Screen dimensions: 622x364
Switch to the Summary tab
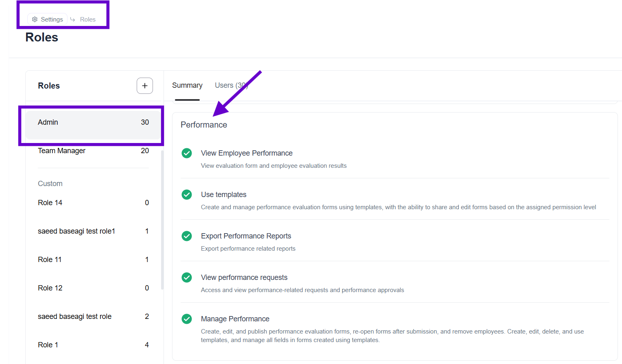pos(187,85)
